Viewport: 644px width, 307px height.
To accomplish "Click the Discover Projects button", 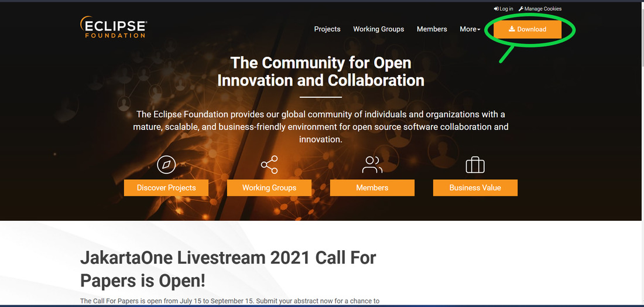I will 166,188.
